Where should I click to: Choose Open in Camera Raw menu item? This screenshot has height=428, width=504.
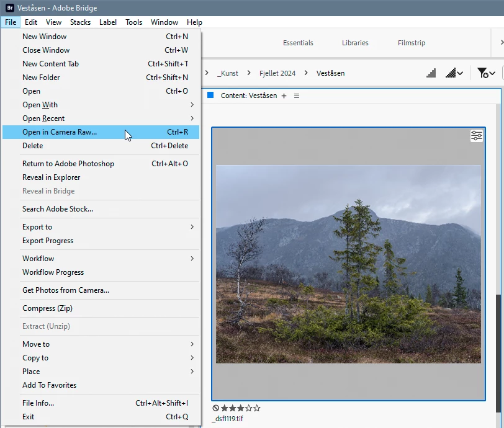tap(101, 132)
